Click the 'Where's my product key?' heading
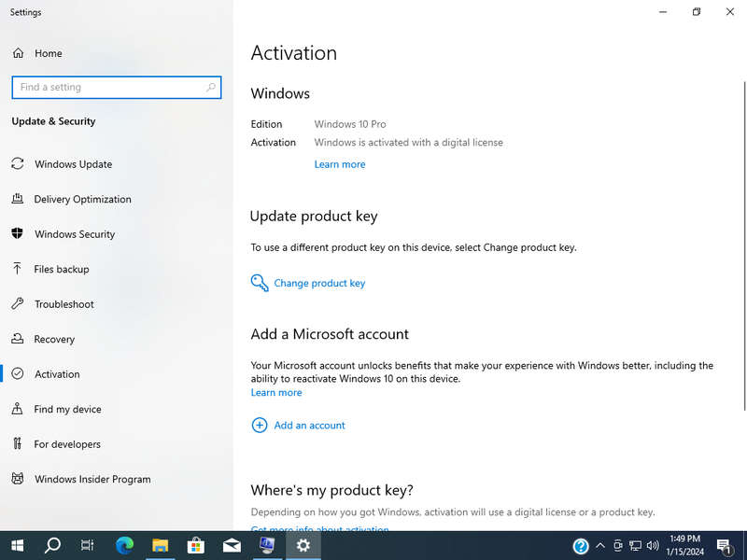This screenshot has height=560, width=747. [x=331, y=490]
